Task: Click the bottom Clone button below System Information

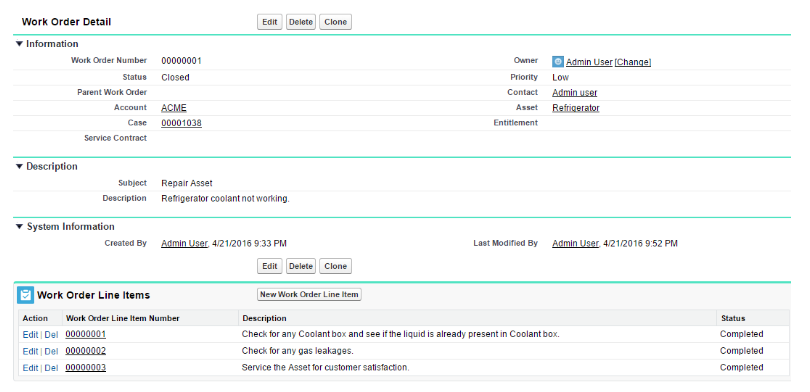Action: pyautogui.click(x=335, y=266)
